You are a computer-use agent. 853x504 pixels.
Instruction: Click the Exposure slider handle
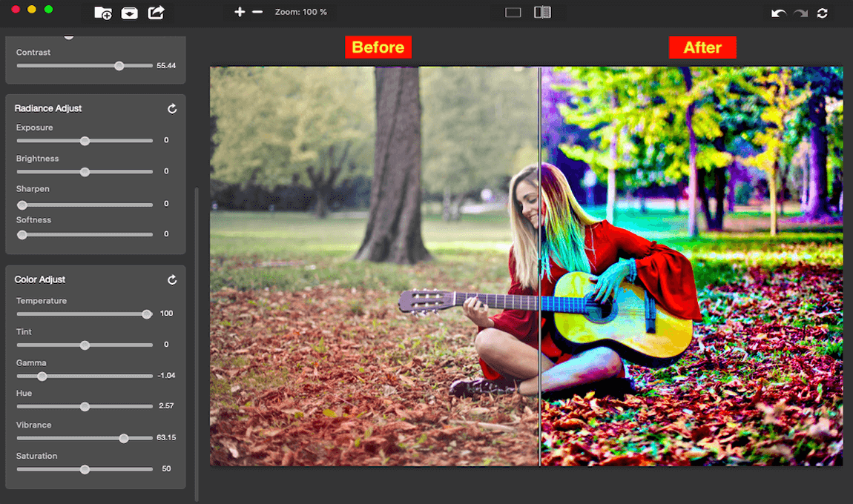click(x=85, y=141)
